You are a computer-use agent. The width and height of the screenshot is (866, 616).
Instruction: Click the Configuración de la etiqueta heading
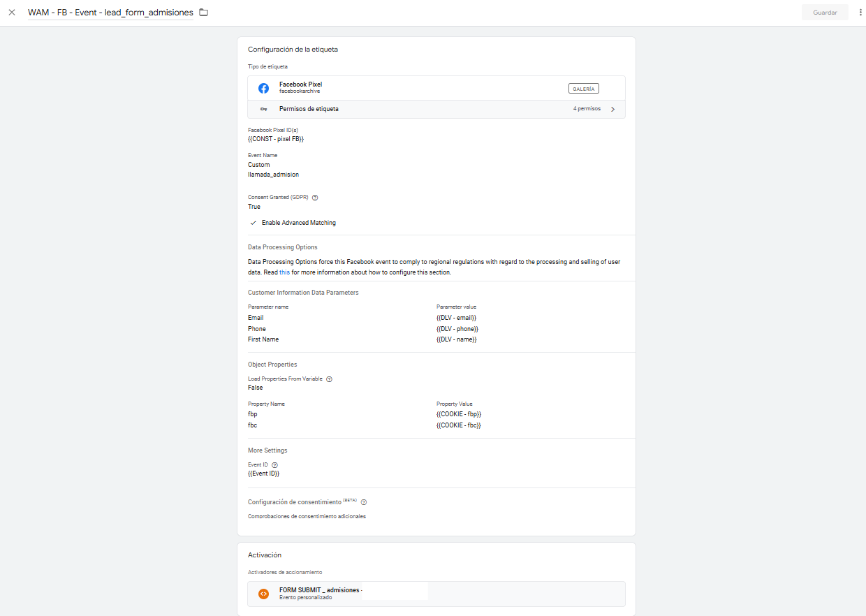293,50
